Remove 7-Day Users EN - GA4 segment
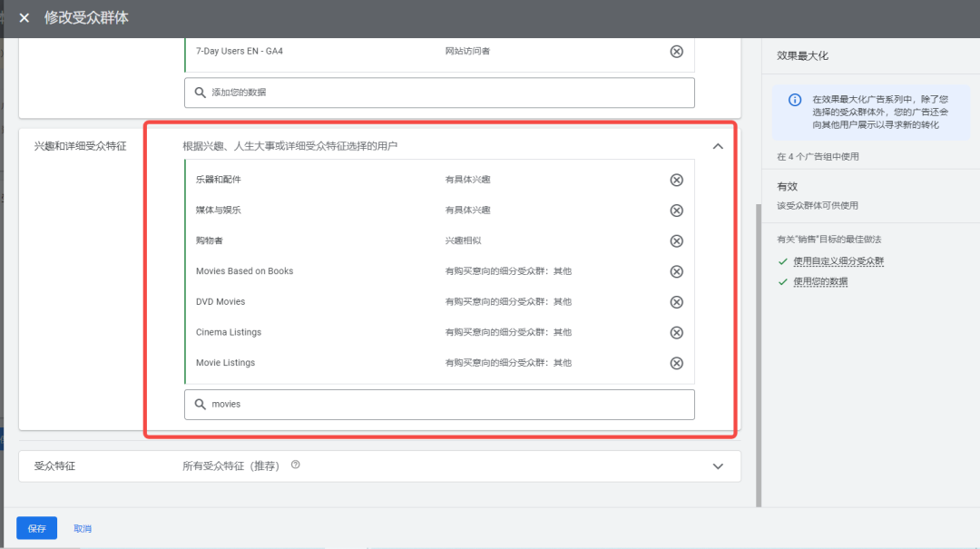980x549 pixels. click(x=676, y=52)
